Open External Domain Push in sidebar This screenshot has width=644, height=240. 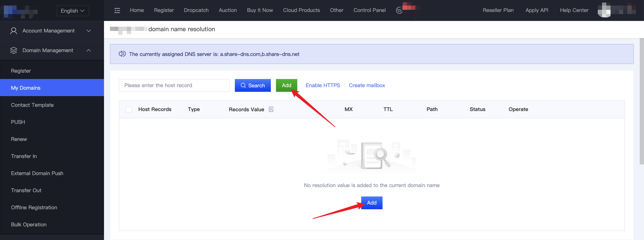52,173
